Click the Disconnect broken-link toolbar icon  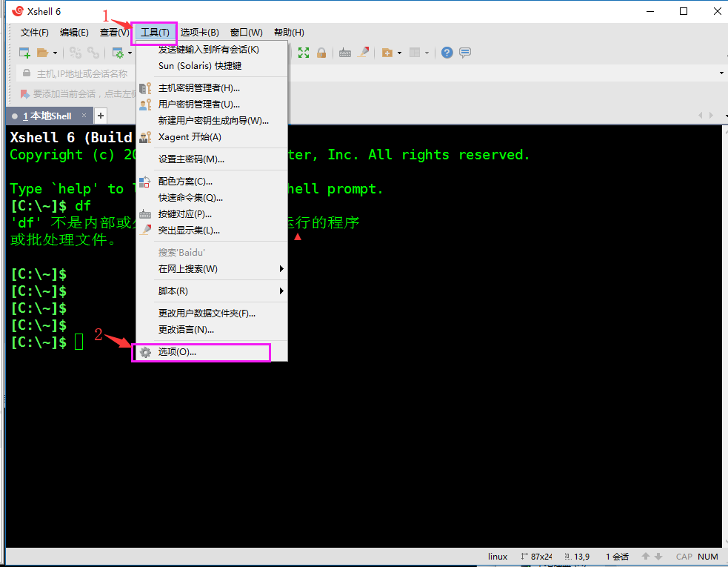coord(76,53)
